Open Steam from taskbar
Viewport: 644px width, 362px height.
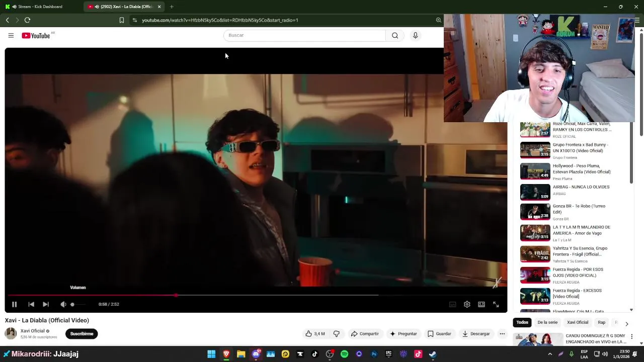coord(433,354)
